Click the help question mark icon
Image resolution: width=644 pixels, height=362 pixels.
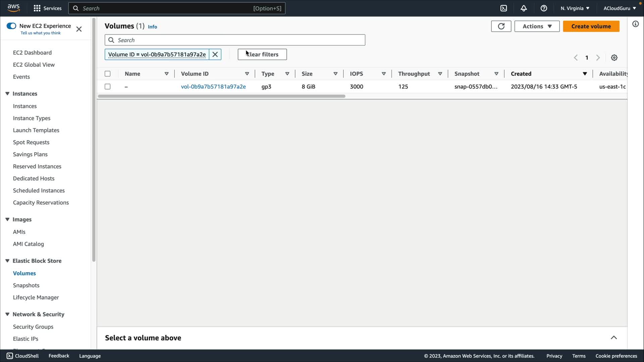(544, 8)
